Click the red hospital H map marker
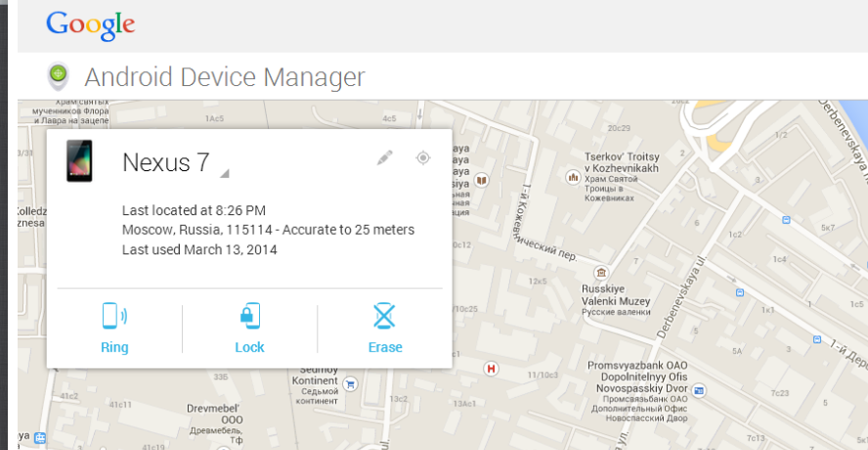This screenshot has width=868, height=450. pos(491,369)
